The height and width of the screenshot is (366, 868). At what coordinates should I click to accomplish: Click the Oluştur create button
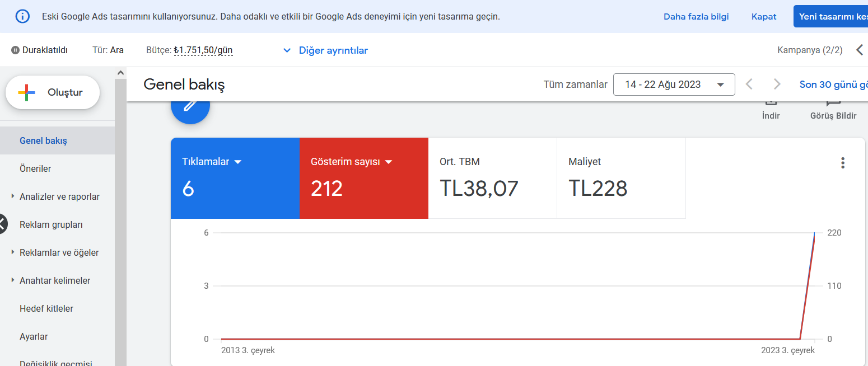pos(53,92)
